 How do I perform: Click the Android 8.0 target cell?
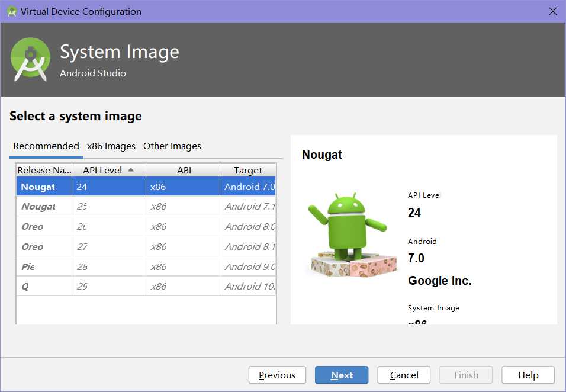click(247, 226)
